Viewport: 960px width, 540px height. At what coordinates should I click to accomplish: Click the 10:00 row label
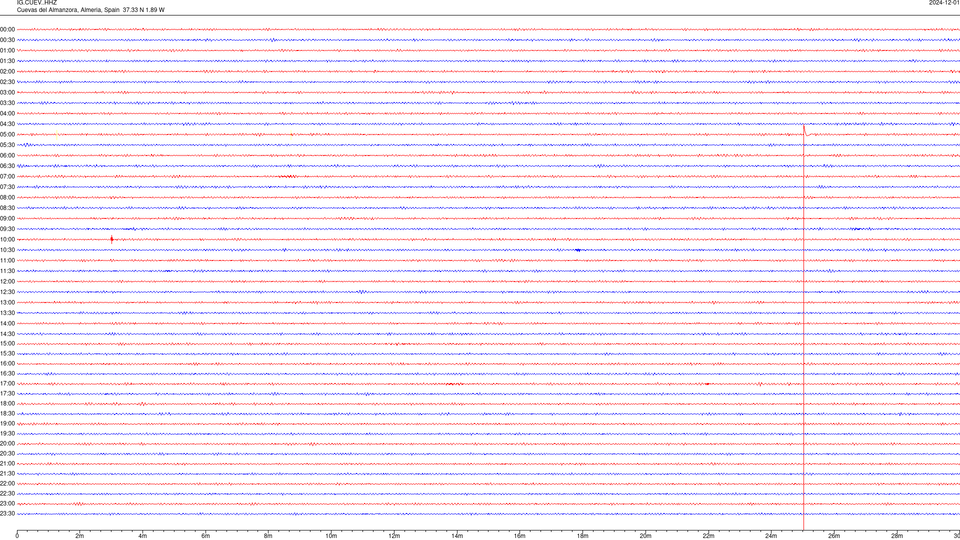7,239
